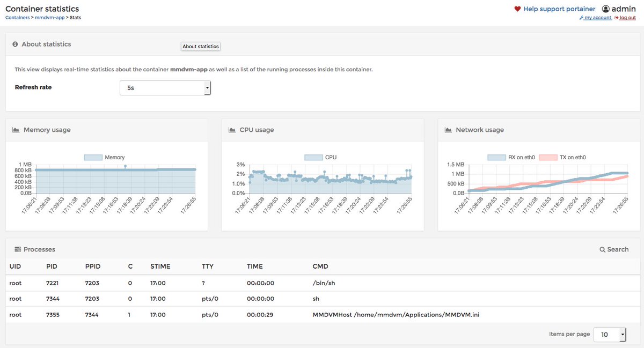The width and height of the screenshot is (644, 348).
Task: Click the info icon beside About statistics
Action: (x=15, y=45)
